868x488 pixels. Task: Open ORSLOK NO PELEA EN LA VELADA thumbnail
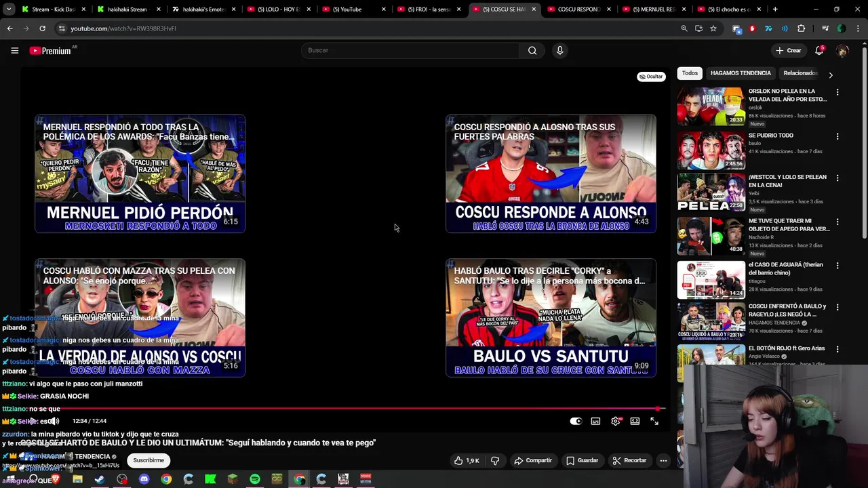point(711,106)
